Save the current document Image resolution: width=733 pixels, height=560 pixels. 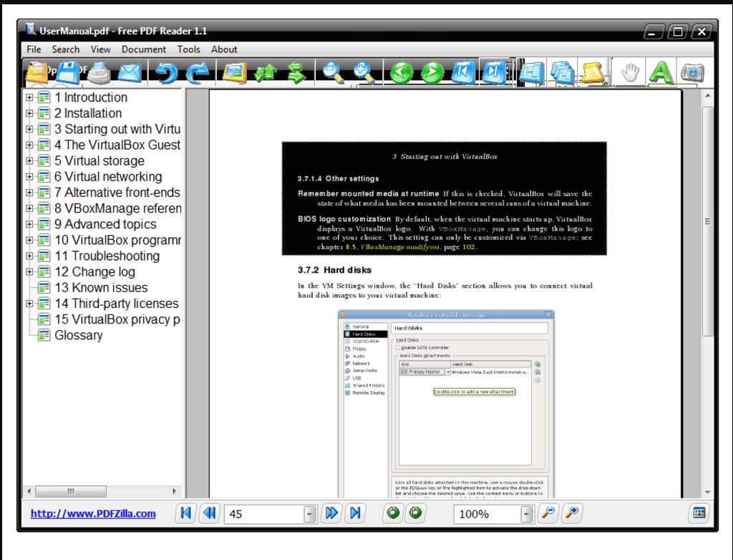coord(69,72)
